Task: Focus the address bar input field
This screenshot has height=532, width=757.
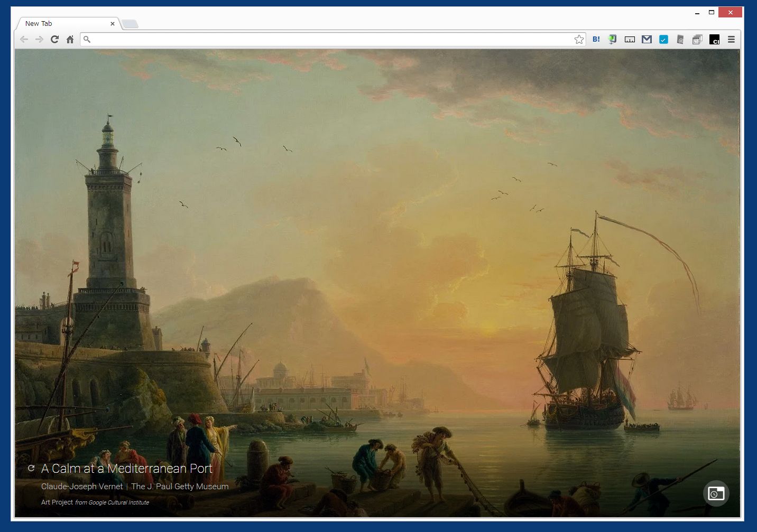Action: tap(333, 39)
